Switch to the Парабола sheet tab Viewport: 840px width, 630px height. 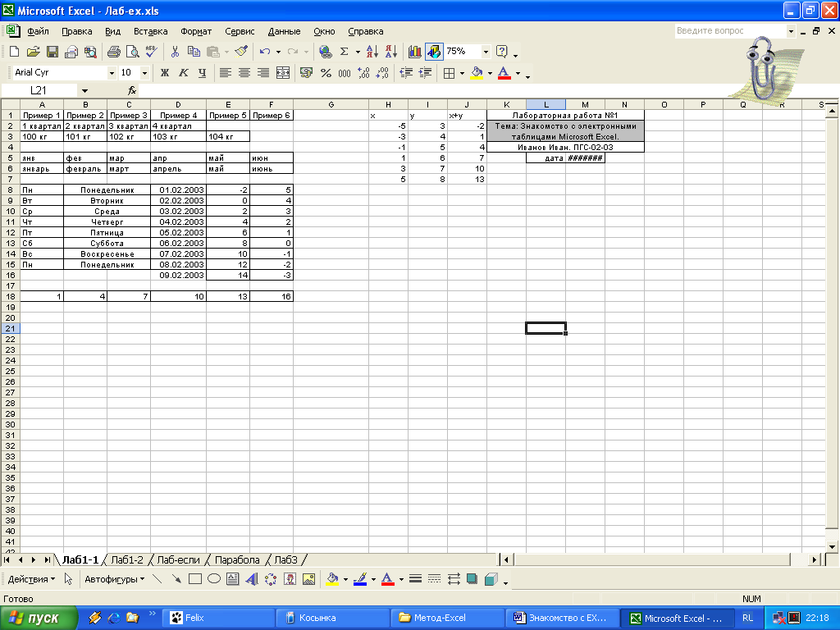pyautogui.click(x=237, y=559)
